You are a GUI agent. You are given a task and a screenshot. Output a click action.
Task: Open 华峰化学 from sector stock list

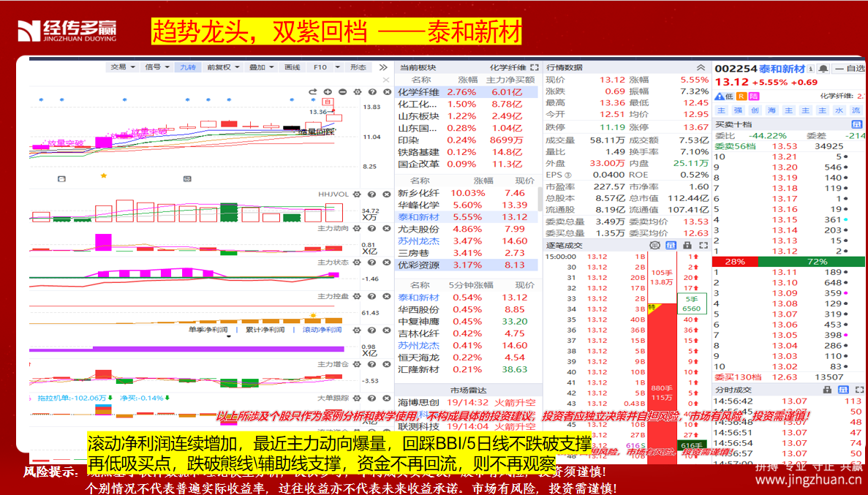[419, 205]
